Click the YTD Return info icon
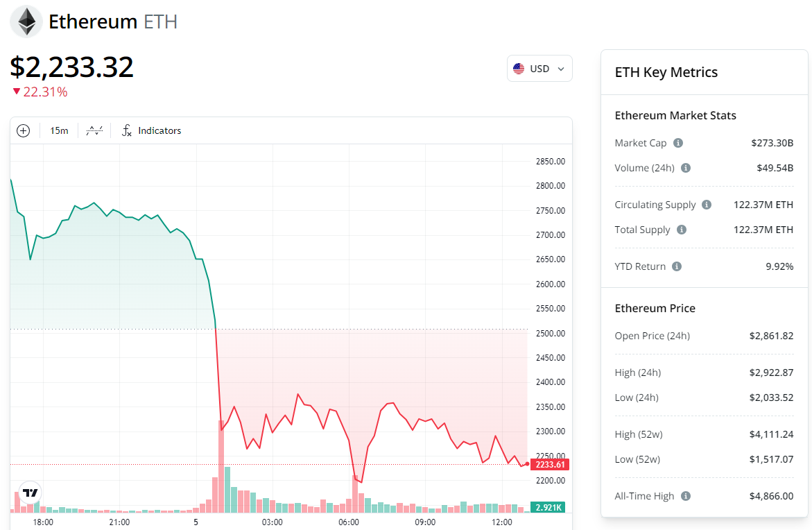The width and height of the screenshot is (812, 530). (677, 266)
